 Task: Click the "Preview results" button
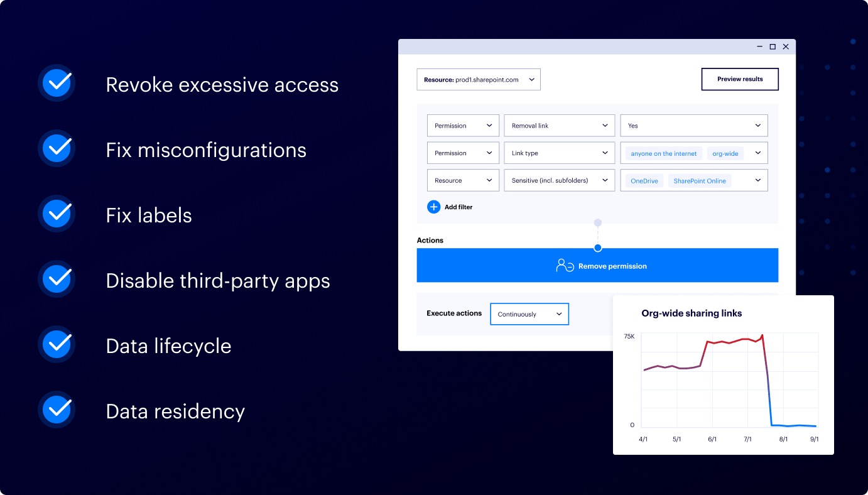pos(740,79)
